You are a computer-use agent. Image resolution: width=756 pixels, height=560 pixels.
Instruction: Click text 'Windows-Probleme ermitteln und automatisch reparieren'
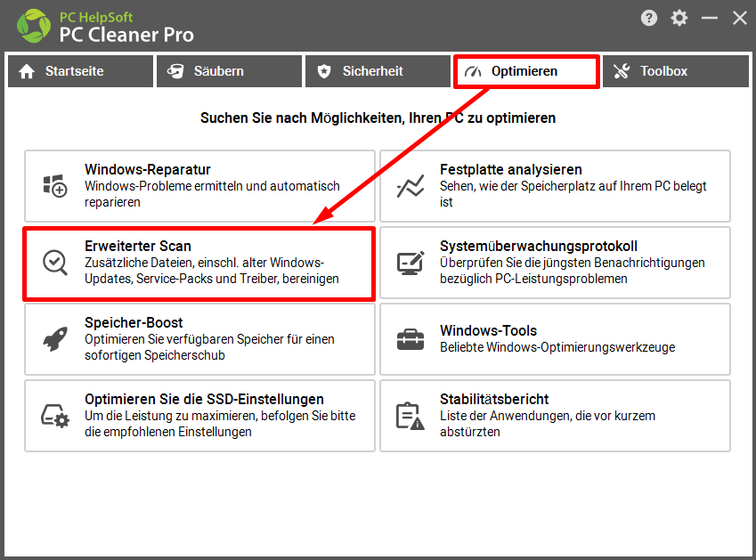pyautogui.click(x=212, y=194)
